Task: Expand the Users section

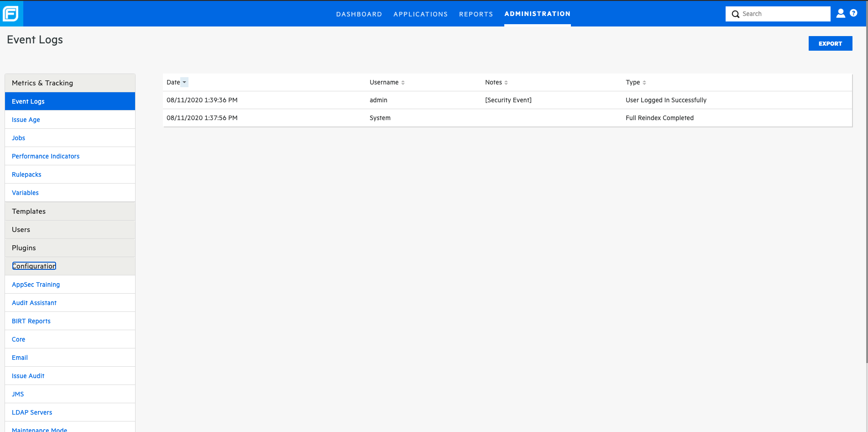Action: point(21,229)
